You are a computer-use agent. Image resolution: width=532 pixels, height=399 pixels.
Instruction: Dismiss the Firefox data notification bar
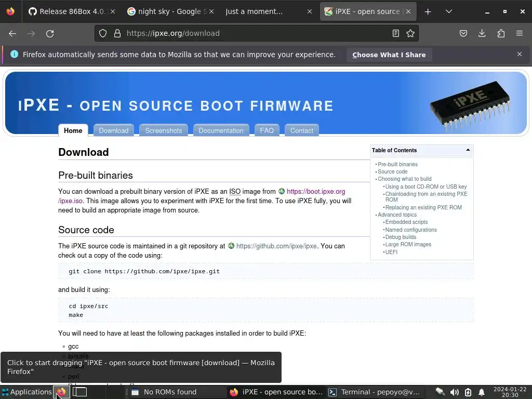[x=520, y=54]
